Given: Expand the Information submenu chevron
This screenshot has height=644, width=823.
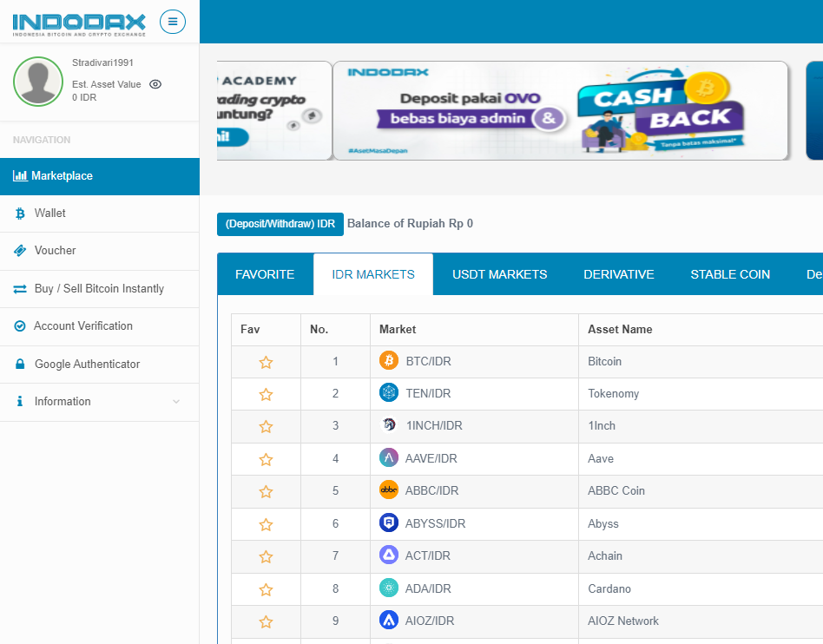Looking at the screenshot, I should (176, 402).
